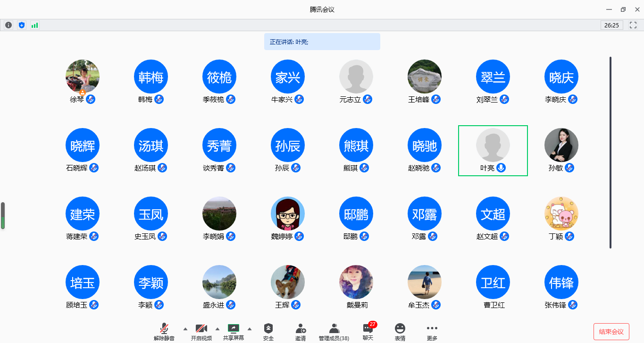Click the 26:25 meeting timer
Viewport: 644px width, 343px height.
point(611,25)
